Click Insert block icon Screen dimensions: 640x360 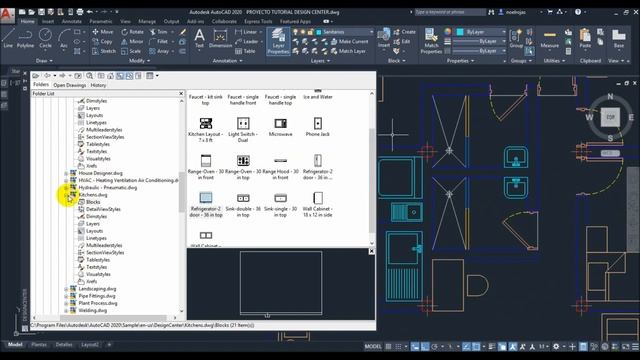[384, 38]
